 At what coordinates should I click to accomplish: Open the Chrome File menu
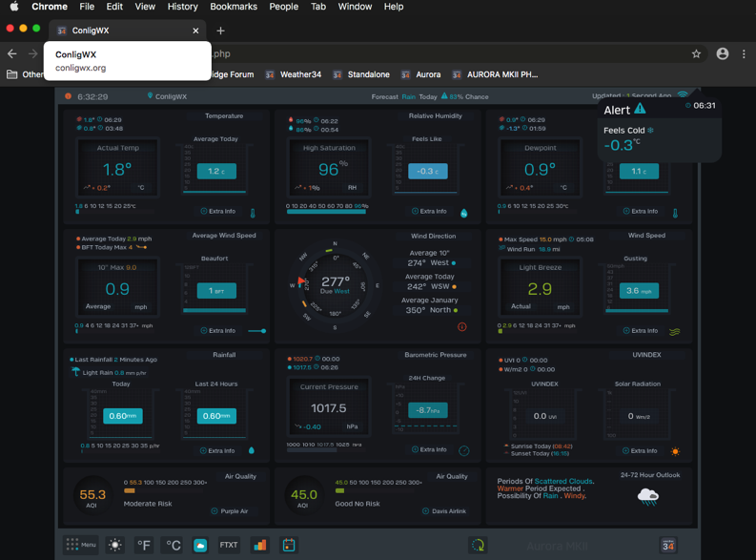(87, 7)
